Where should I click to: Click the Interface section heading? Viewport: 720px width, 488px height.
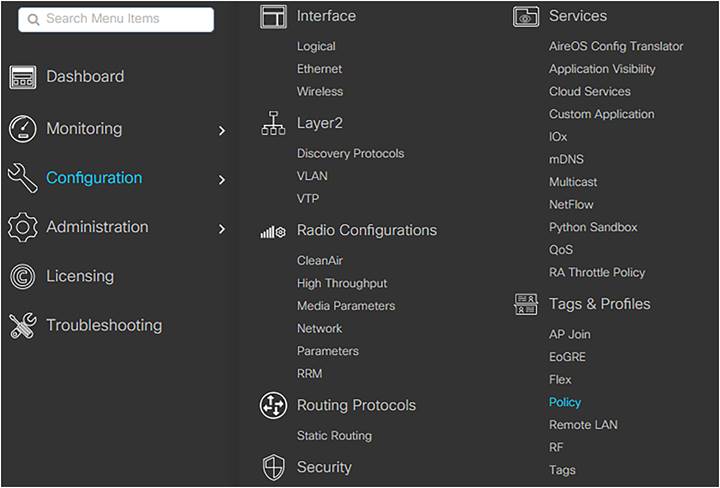(326, 16)
